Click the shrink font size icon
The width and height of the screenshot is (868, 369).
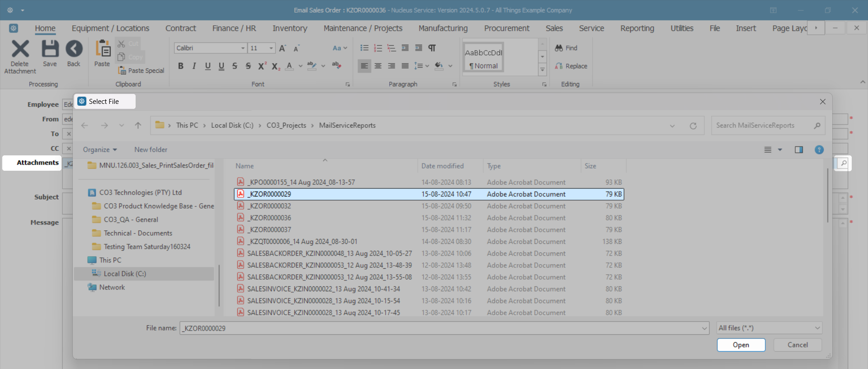[x=297, y=48]
